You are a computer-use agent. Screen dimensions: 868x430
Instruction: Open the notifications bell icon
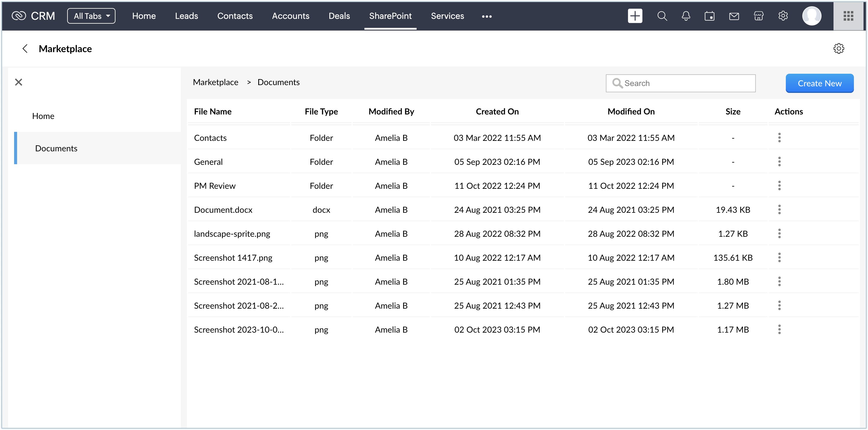coord(686,16)
